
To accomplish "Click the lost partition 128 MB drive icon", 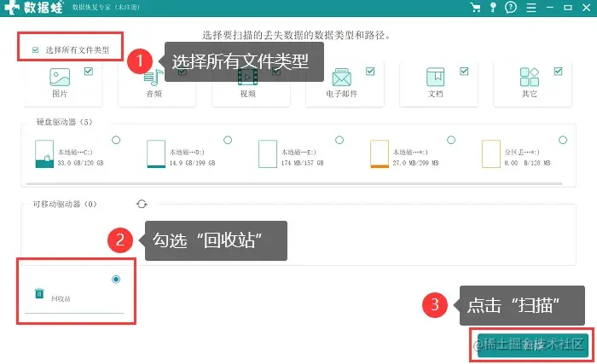I will (x=491, y=153).
